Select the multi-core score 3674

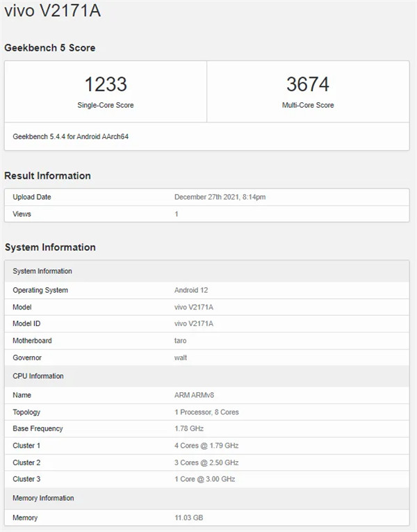pyautogui.click(x=307, y=85)
